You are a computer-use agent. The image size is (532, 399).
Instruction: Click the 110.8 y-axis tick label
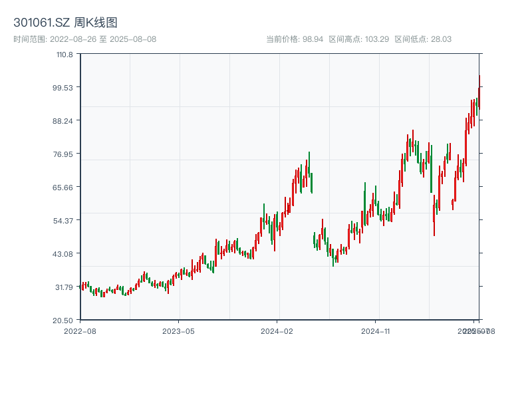click(64, 54)
